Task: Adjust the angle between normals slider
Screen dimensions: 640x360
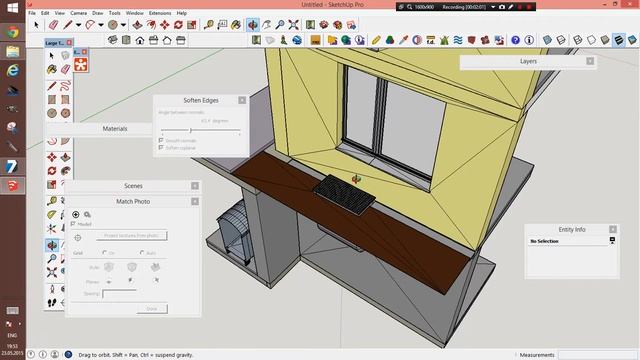Action: 190,131
